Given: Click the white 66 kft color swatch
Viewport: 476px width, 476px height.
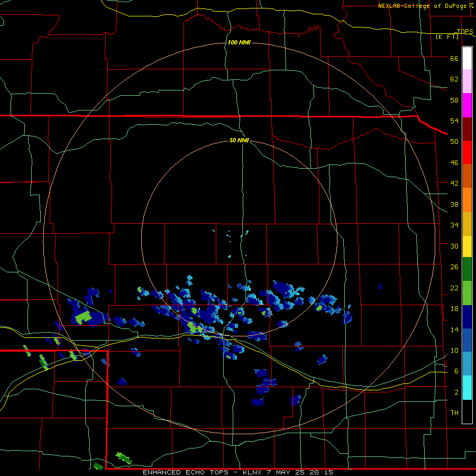Looking at the screenshot, I should 467,58.
